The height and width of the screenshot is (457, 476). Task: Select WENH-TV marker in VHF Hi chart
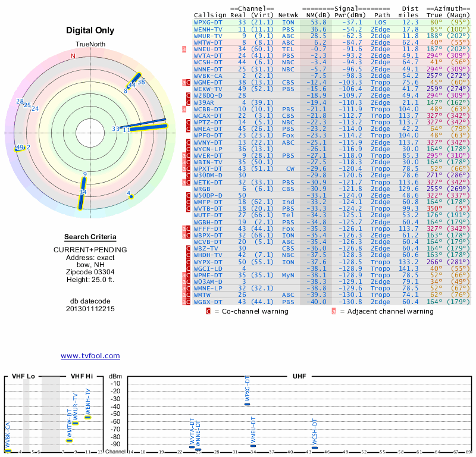[x=87, y=417]
